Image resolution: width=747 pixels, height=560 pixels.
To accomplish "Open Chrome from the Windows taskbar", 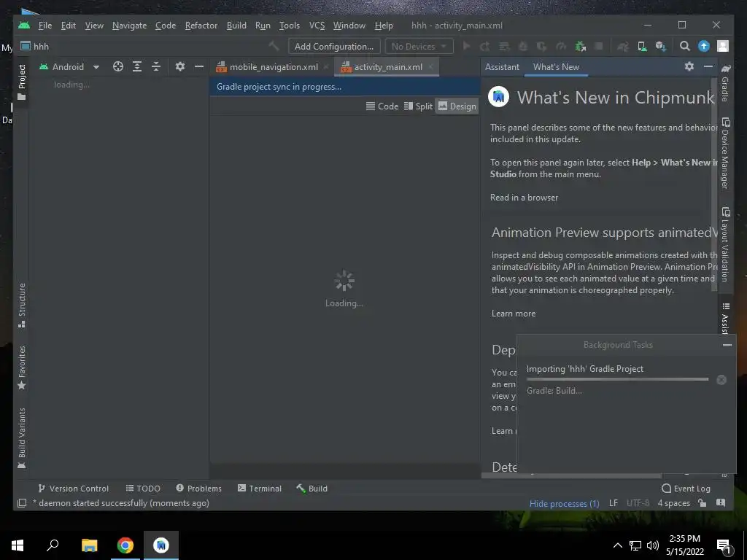I will [x=125, y=545].
